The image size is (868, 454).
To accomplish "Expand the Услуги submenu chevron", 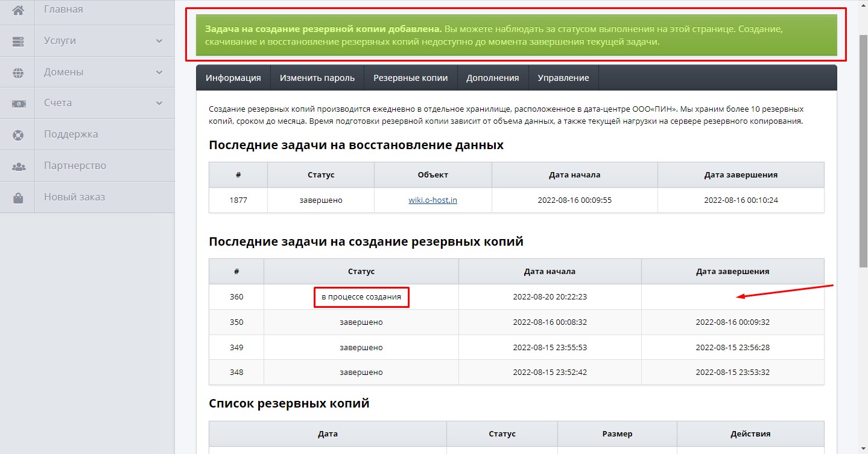I will point(159,41).
